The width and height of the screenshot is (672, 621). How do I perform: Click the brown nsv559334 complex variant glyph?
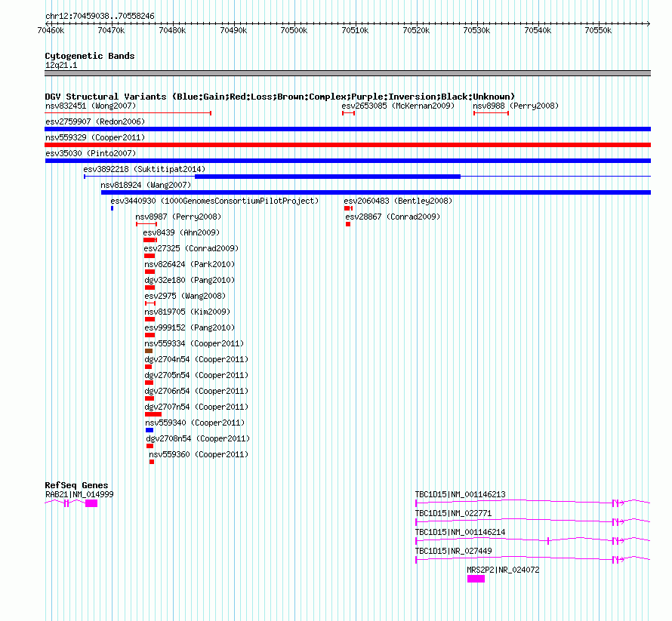149,351
